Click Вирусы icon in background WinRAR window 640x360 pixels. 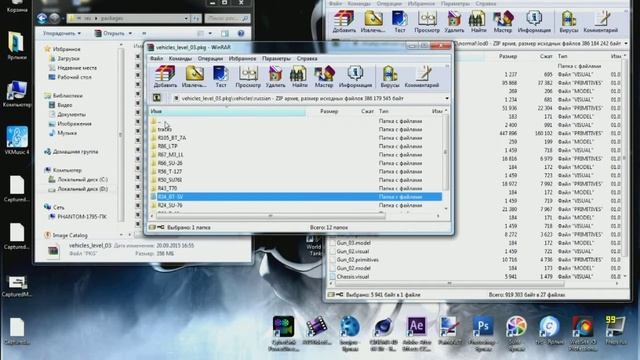pyautogui.click(x=569, y=21)
